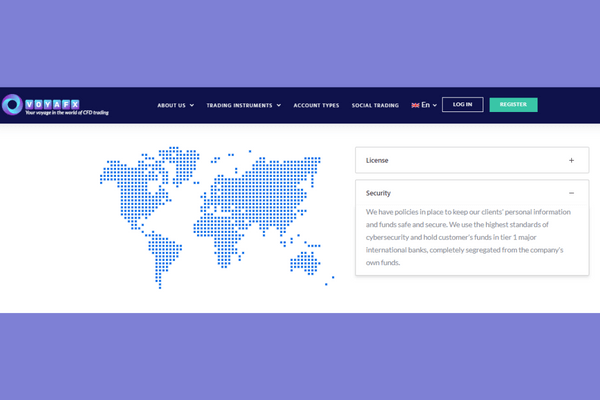Click the VOYAFX tagline text under logo
This screenshot has height=400, width=600.
(67, 113)
